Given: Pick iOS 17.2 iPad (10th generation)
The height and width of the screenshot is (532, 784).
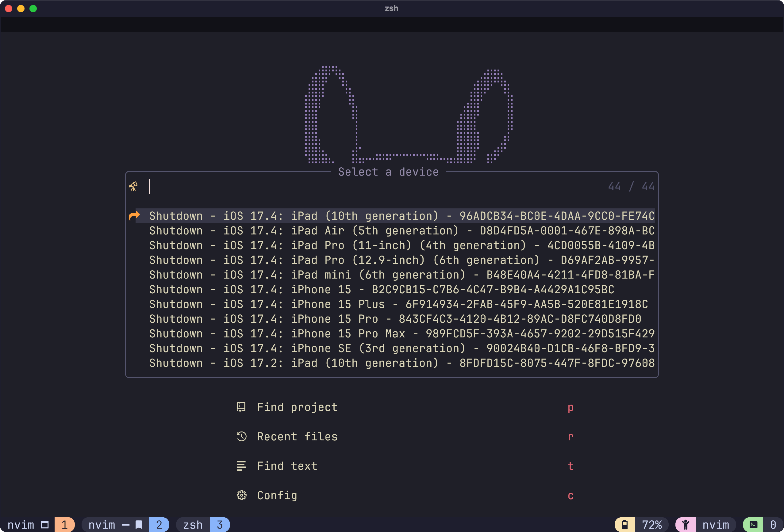Looking at the screenshot, I should pos(402,363).
